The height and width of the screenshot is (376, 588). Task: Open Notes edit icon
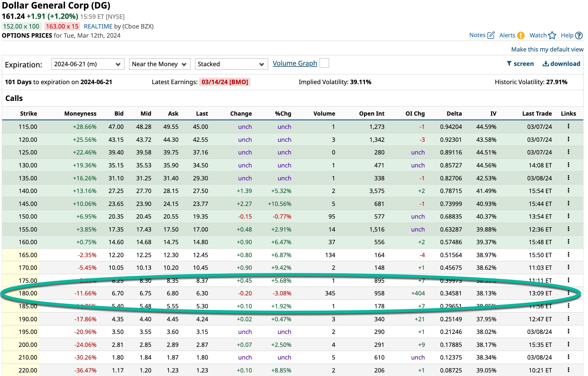[x=491, y=35]
